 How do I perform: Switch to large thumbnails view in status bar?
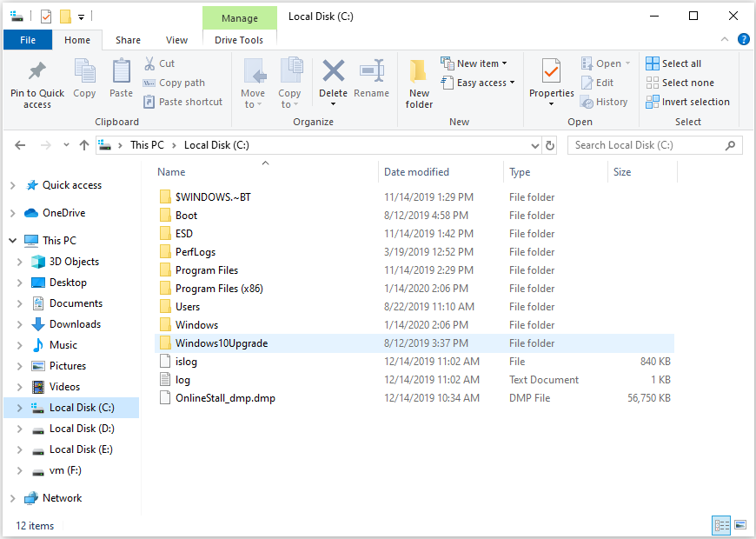pos(740,525)
